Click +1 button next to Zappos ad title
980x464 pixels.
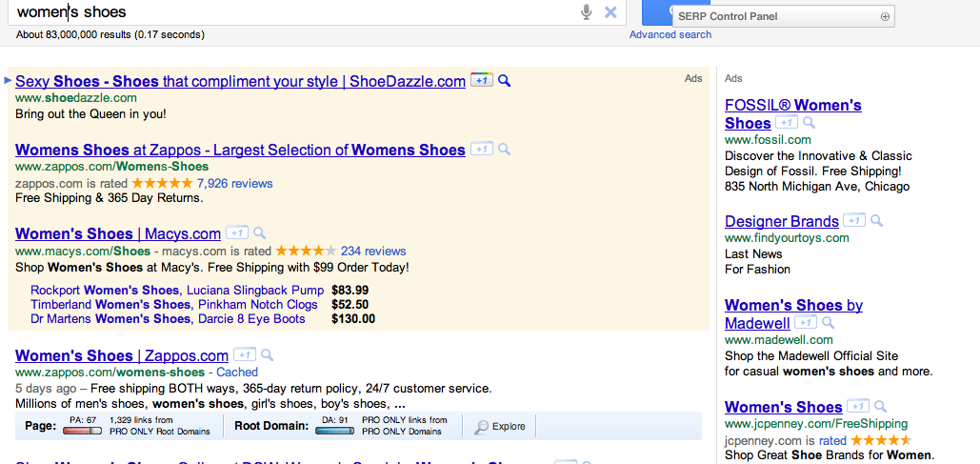[x=482, y=149]
